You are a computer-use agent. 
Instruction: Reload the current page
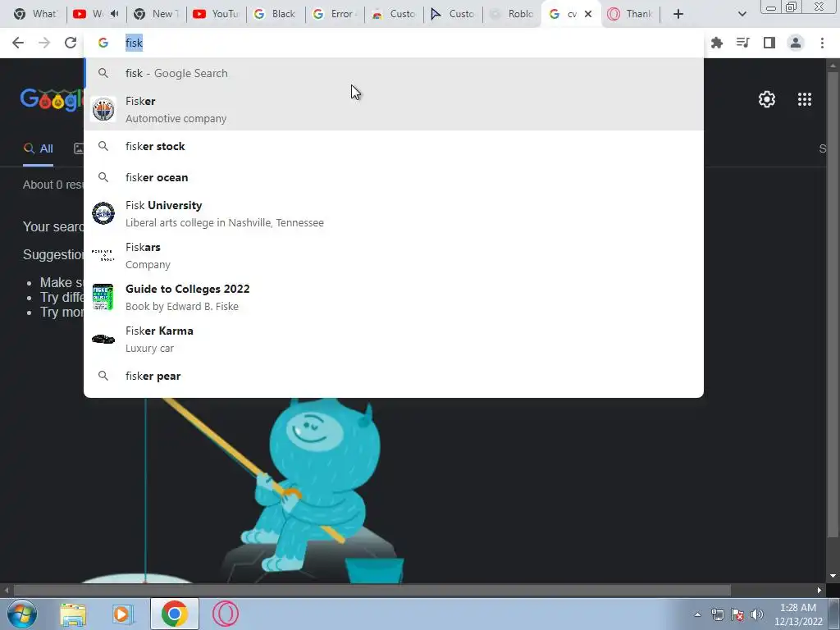tap(71, 43)
